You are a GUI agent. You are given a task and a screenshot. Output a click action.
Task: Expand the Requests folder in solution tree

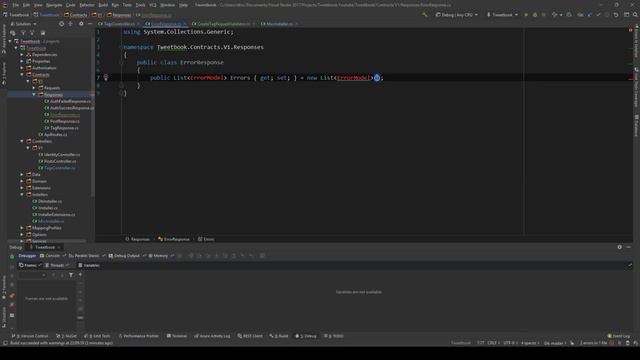[34, 88]
